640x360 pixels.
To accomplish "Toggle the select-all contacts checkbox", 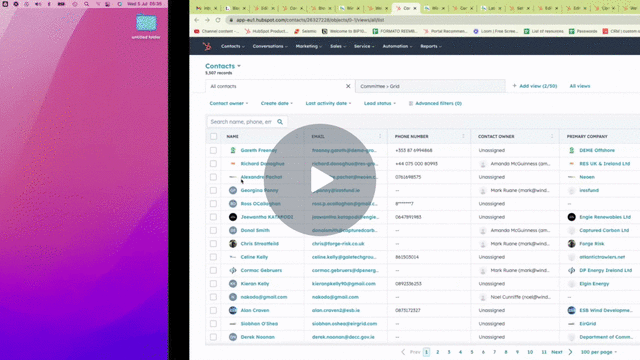I will tap(213, 136).
